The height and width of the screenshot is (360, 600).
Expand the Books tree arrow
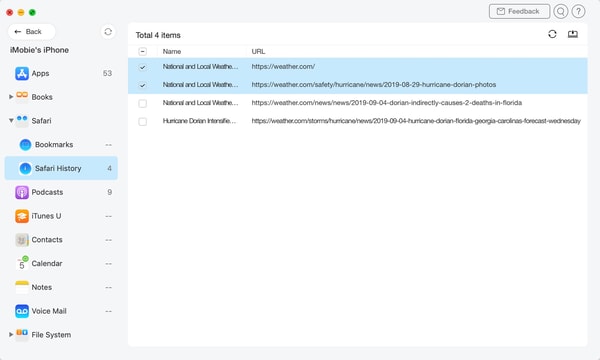pyautogui.click(x=11, y=97)
